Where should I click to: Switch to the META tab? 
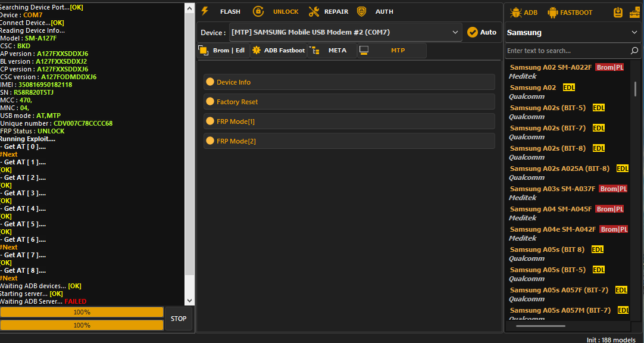[x=332, y=50]
